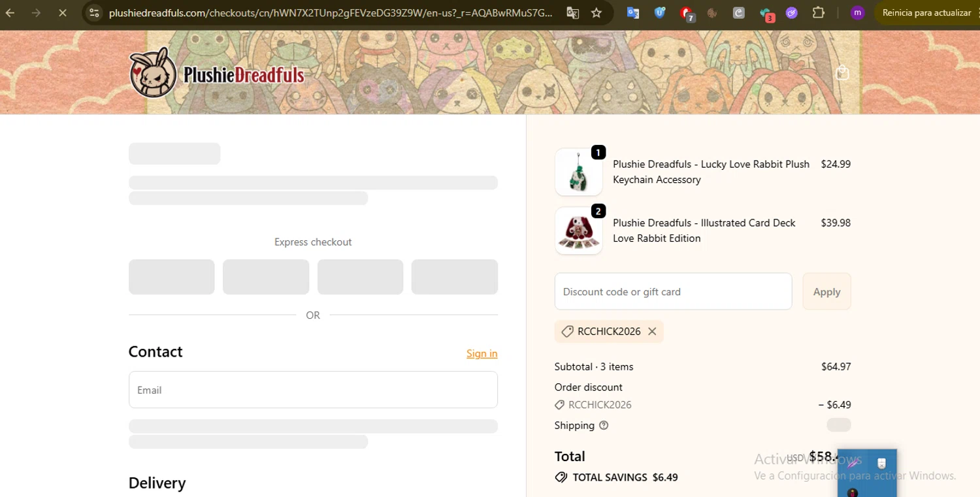
Task: Stop loading the page
Action: (62, 12)
